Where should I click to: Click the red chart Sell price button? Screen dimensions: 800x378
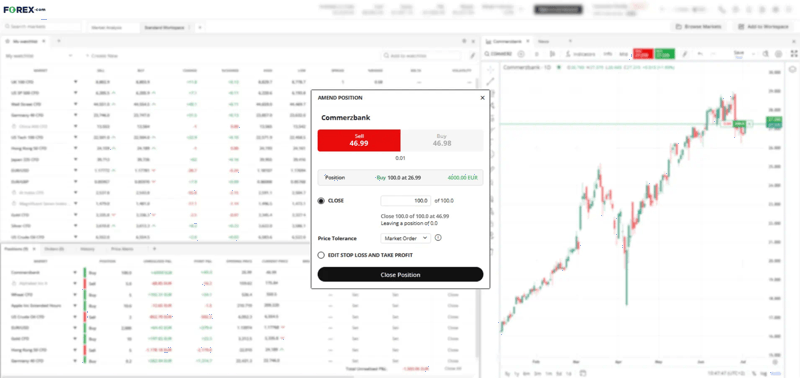(x=643, y=54)
